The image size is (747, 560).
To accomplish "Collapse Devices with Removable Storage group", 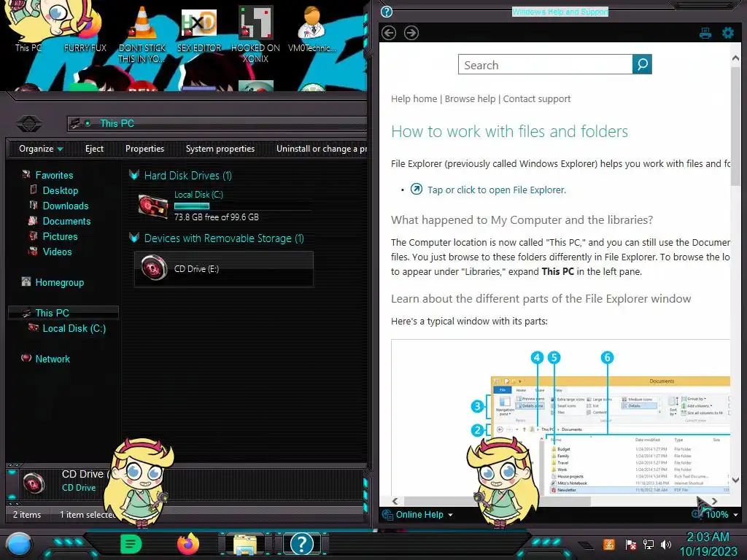I will click(x=134, y=238).
